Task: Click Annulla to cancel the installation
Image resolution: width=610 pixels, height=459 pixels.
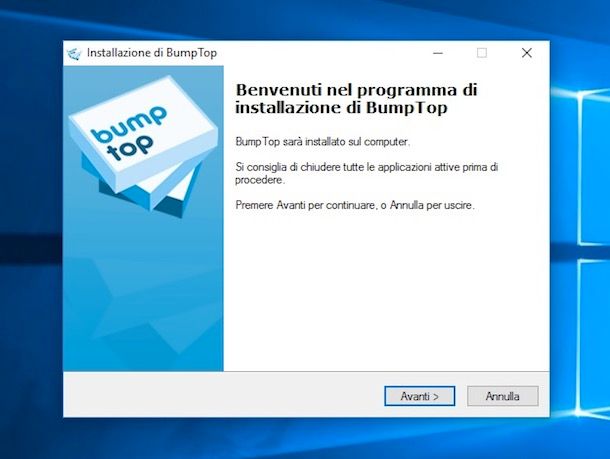Action: [503, 396]
